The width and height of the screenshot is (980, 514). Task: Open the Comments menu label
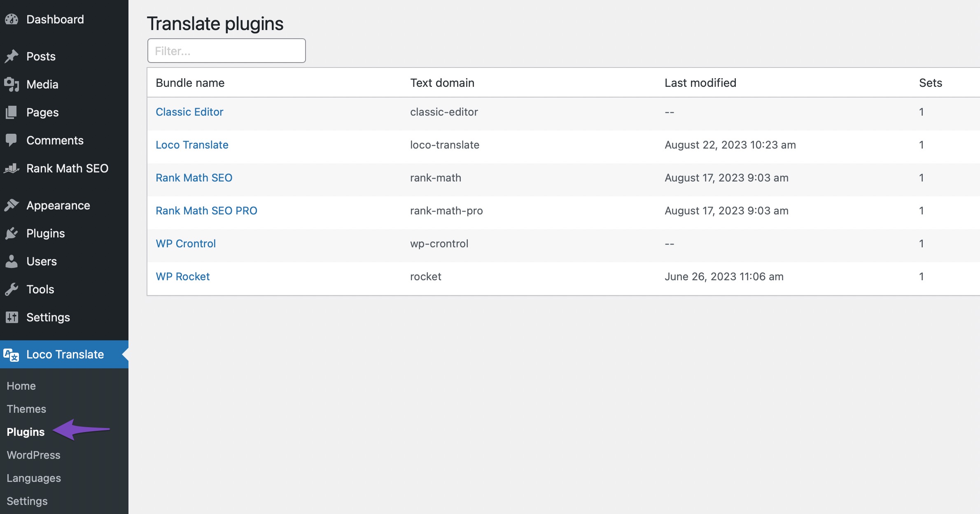[55, 140]
